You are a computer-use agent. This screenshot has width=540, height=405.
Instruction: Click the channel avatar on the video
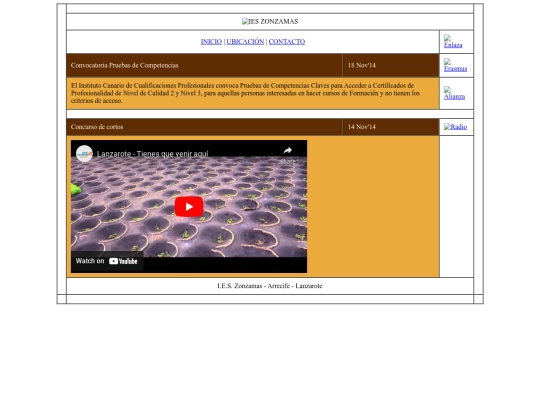point(84,154)
